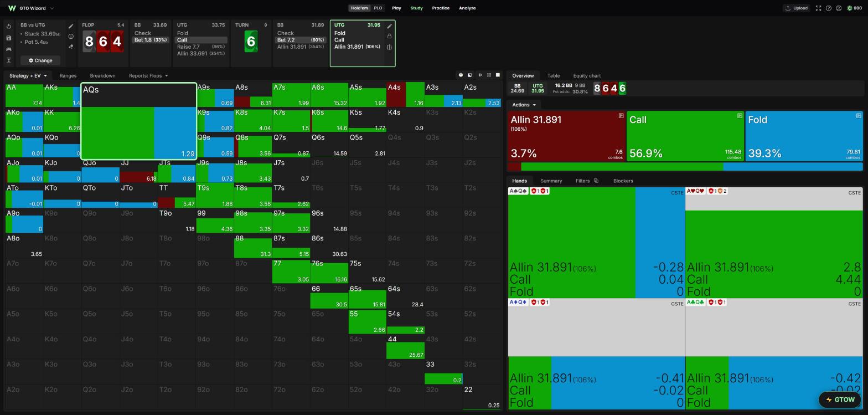
Task: Select the half-filled square view mode
Action: point(469,75)
